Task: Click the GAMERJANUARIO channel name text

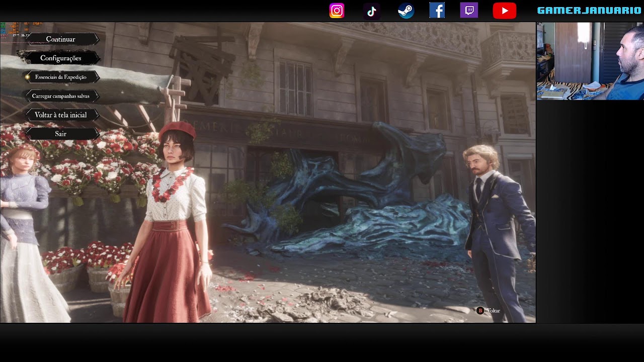Action: [x=589, y=11]
